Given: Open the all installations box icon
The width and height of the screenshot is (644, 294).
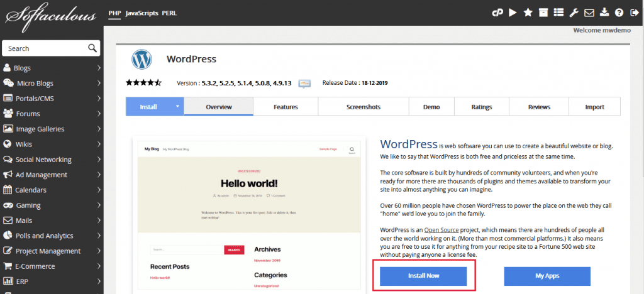Looking at the screenshot, I should point(543,13).
